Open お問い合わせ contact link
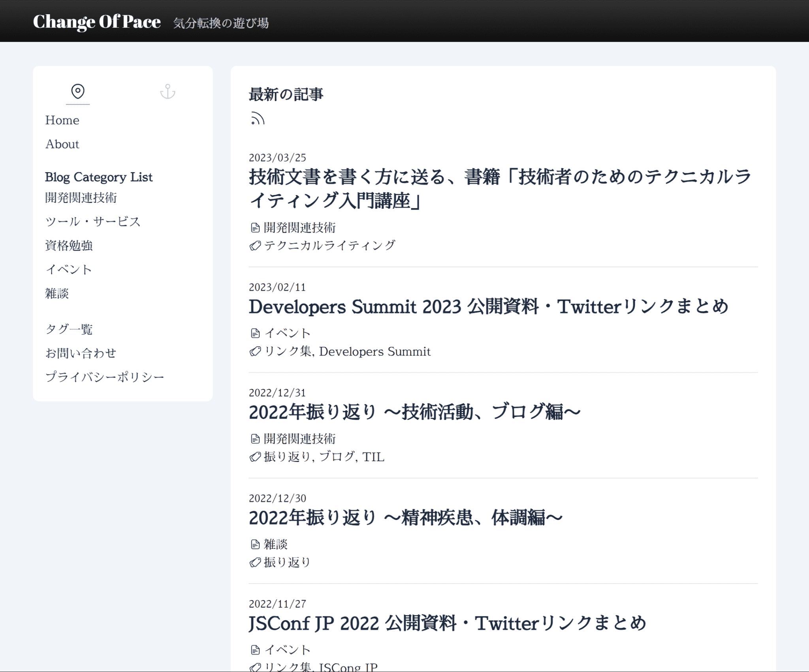The height and width of the screenshot is (672, 809). tap(81, 353)
